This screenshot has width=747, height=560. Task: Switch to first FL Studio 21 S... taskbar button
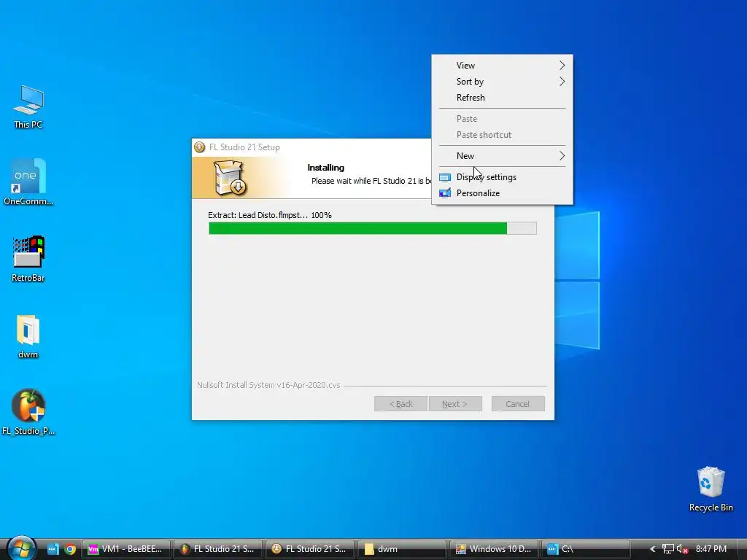tap(217, 549)
